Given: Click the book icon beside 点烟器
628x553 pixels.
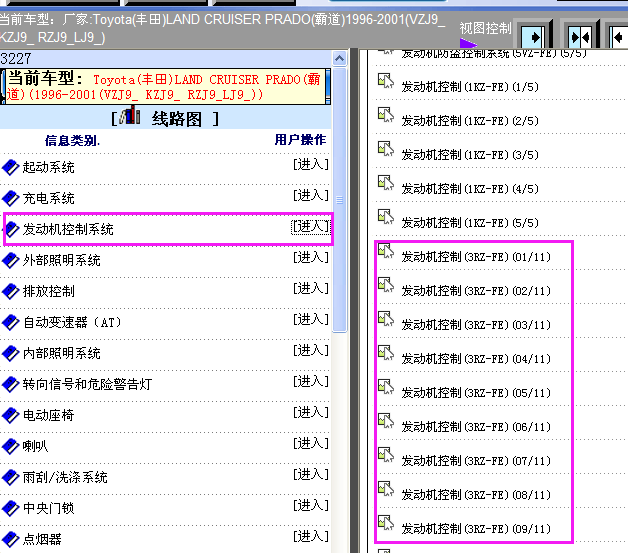Looking at the screenshot, I should [10, 539].
